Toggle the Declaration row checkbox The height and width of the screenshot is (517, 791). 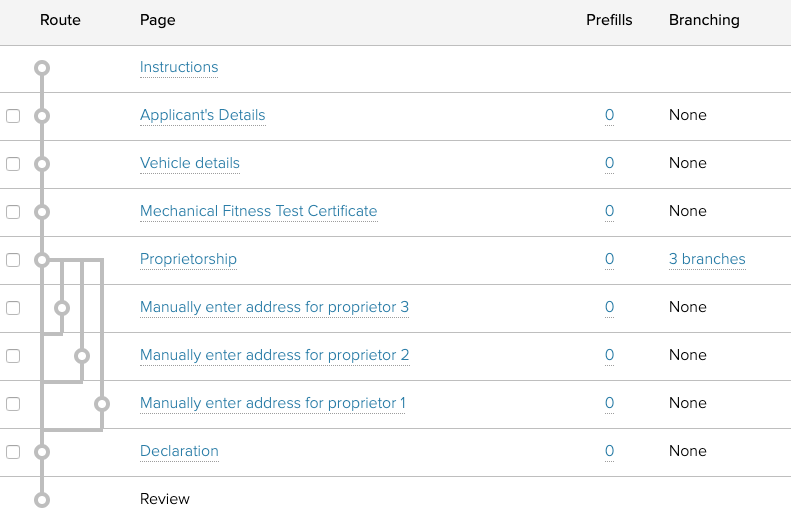[x=13, y=452]
